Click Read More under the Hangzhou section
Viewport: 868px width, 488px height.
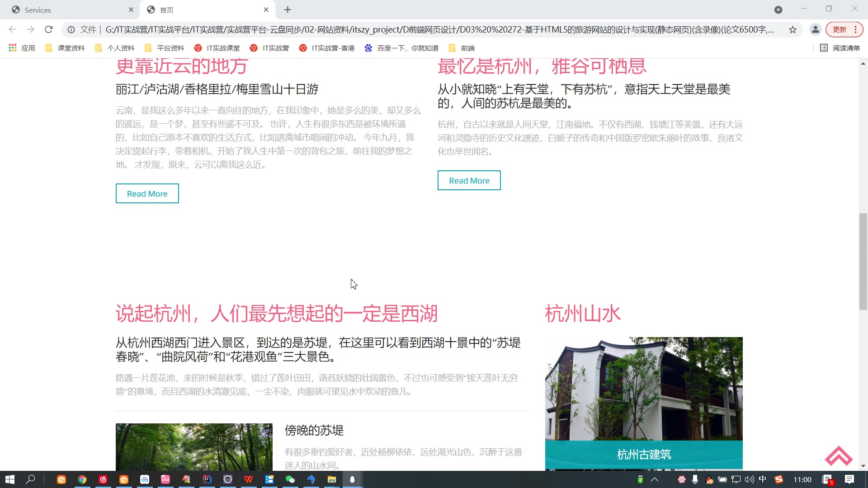tap(469, 180)
